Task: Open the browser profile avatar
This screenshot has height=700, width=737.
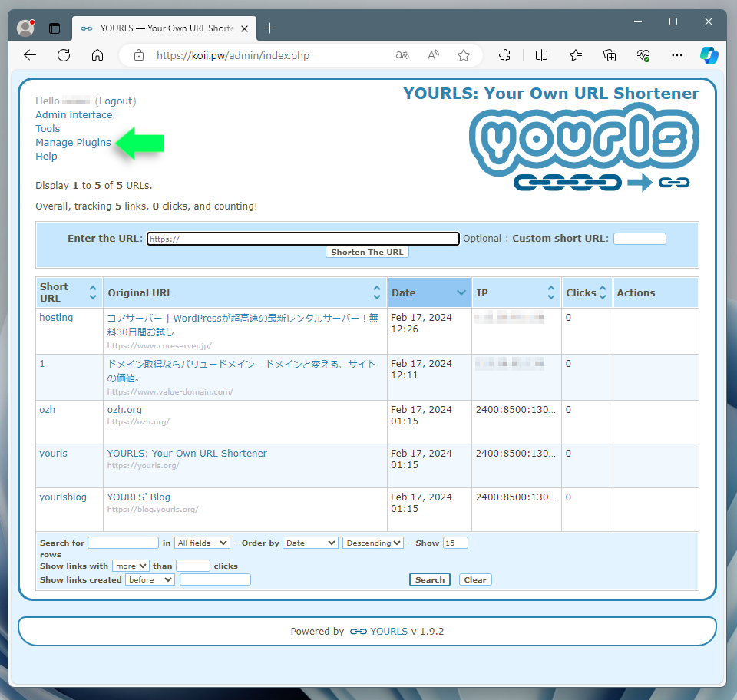Action: pyautogui.click(x=26, y=28)
